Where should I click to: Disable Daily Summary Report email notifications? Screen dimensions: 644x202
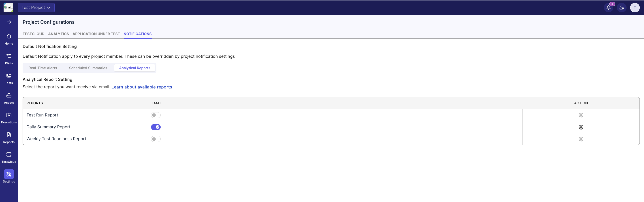pyautogui.click(x=156, y=127)
